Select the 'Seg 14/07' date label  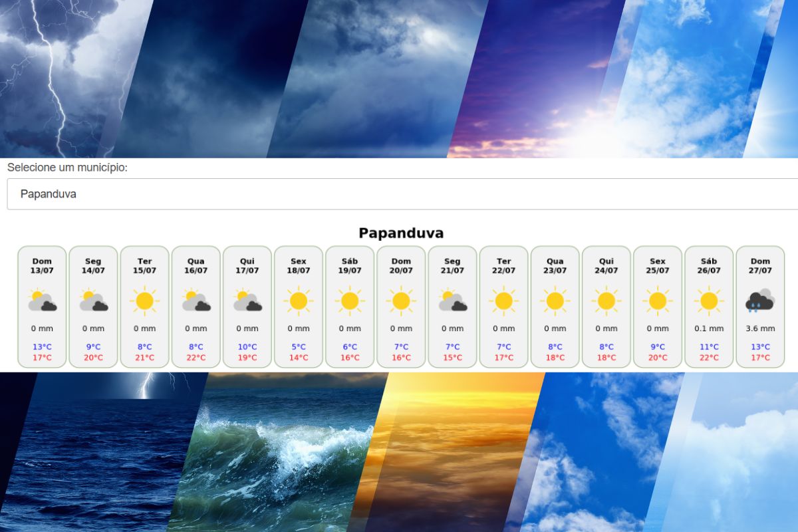pos(93,266)
